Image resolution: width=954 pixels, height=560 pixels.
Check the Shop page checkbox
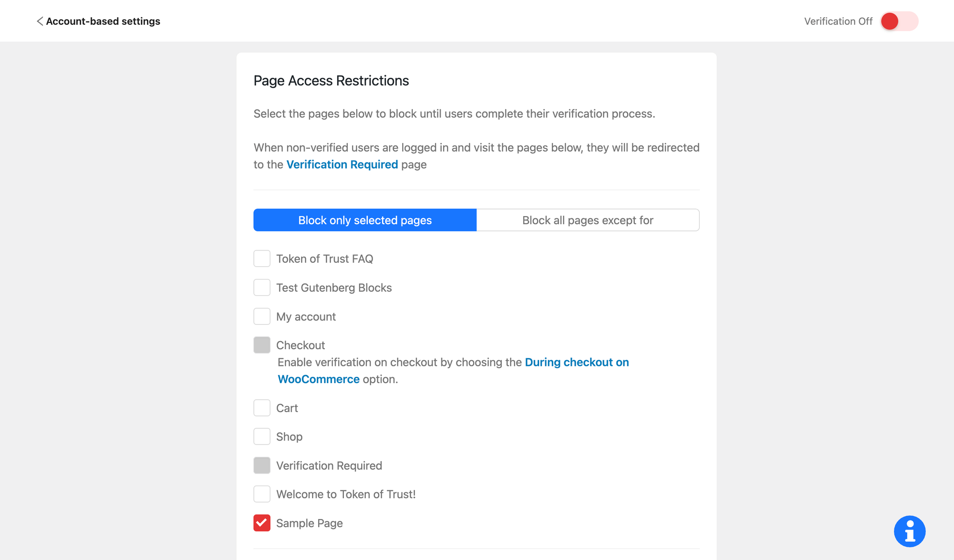click(x=262, y=436)
